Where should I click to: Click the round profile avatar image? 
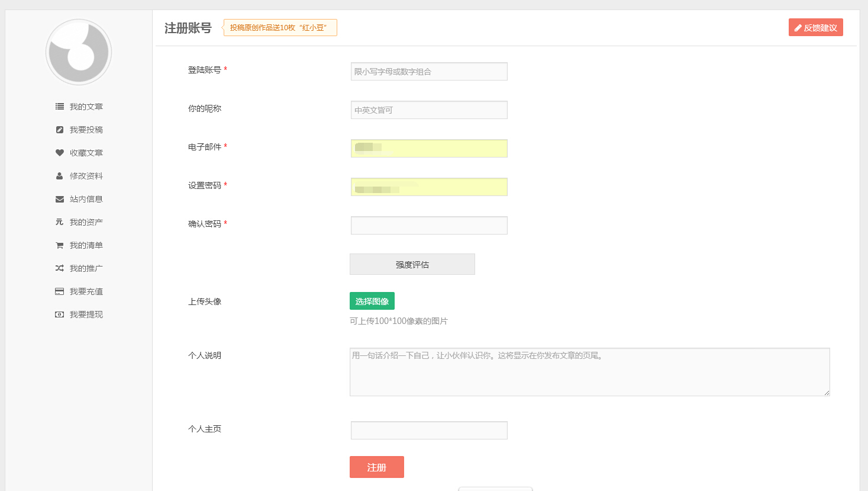[x=79, y=52]
